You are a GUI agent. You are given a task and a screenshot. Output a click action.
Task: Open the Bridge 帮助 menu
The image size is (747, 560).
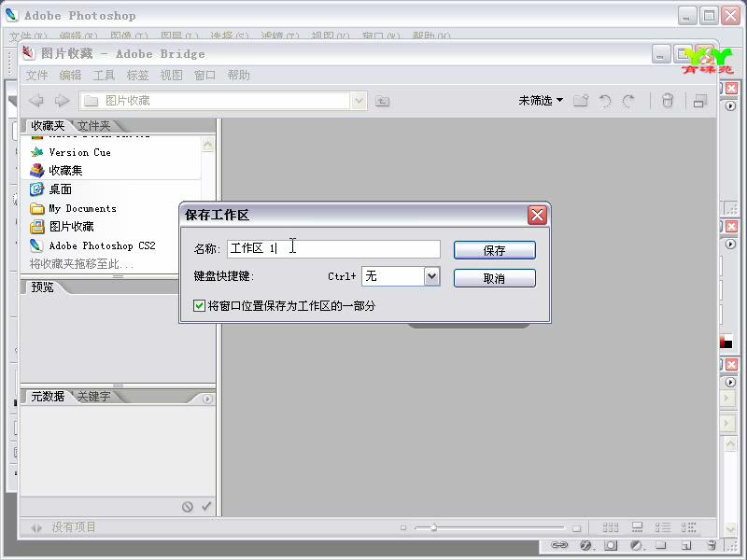click(238, 76)
